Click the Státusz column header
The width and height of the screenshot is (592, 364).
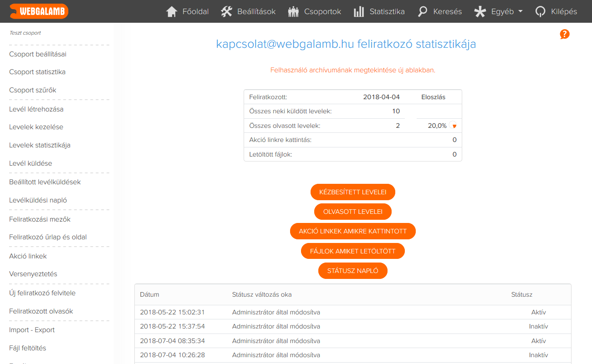click(522, 294)
